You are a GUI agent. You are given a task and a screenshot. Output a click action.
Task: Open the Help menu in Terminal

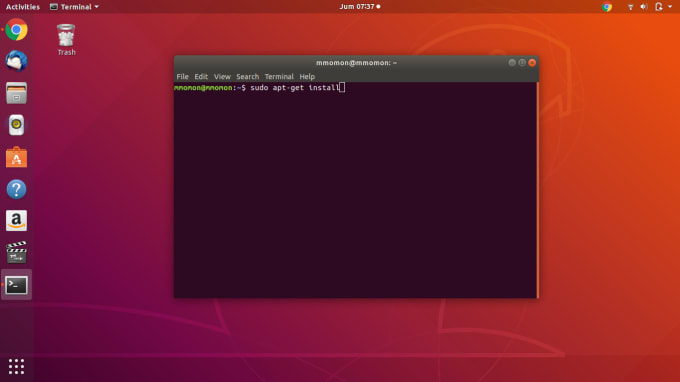click(x=307, y=76)
